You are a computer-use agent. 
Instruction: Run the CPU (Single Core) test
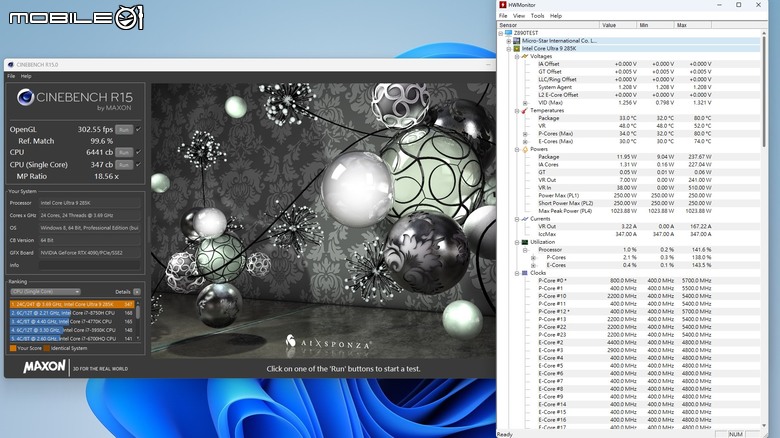point(124,165)
